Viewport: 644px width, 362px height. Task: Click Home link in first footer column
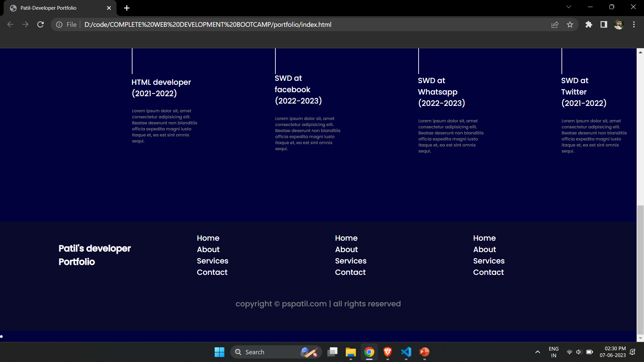(x=208, y=238)
